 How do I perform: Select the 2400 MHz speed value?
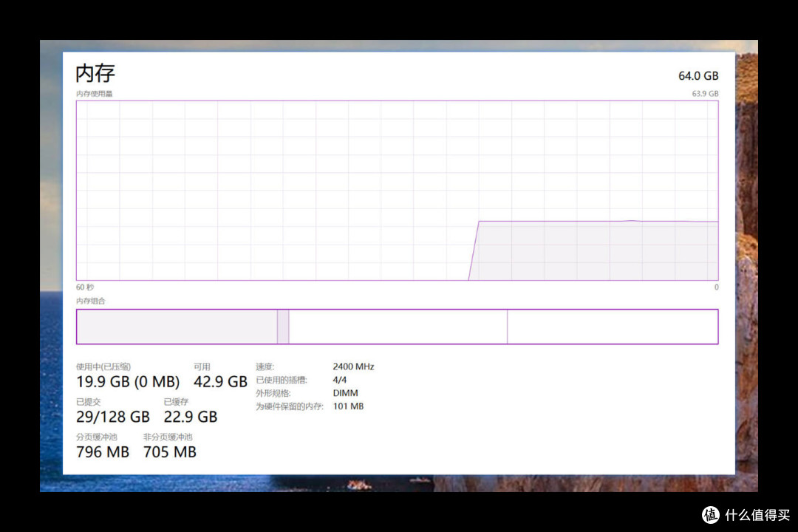pyautogui.click(x=353, y=366)
